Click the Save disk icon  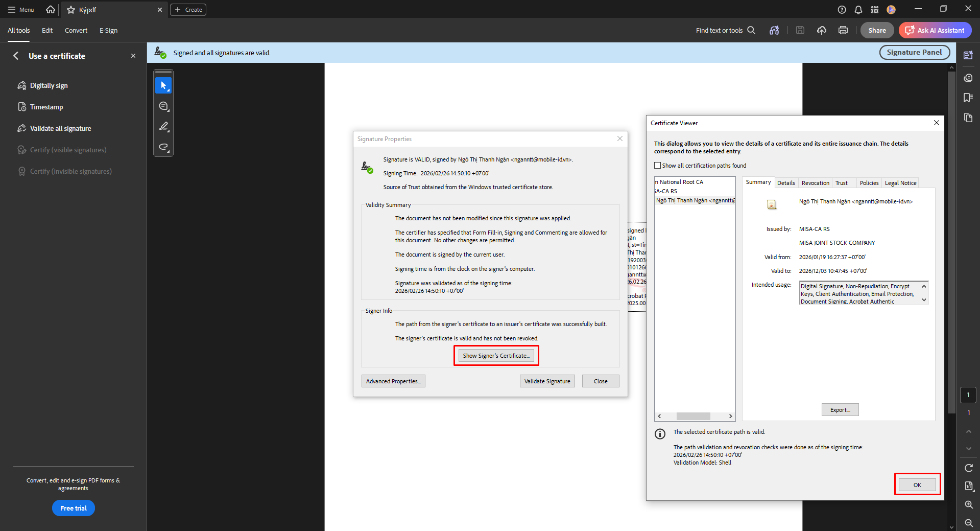[x=800, y=30]
